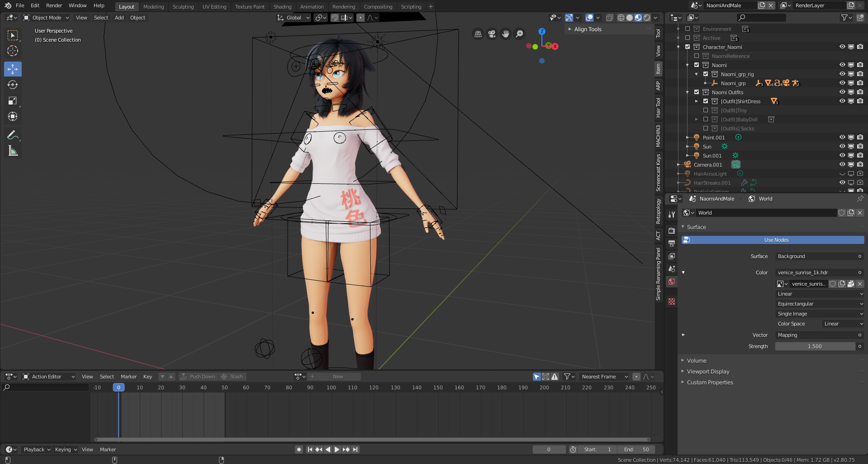Click the play animation button
Screen dimensions: 868x464
[x=337, y=450]
